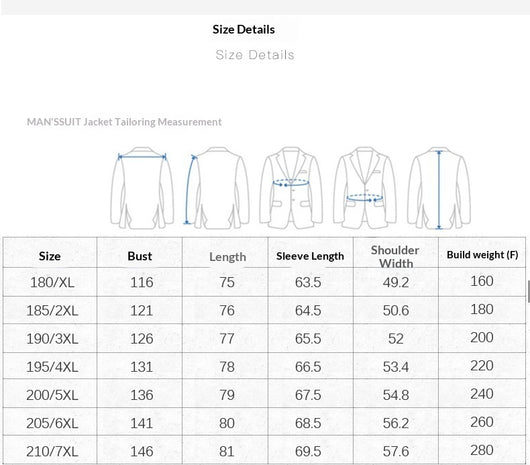Click length value '79'

227,395
